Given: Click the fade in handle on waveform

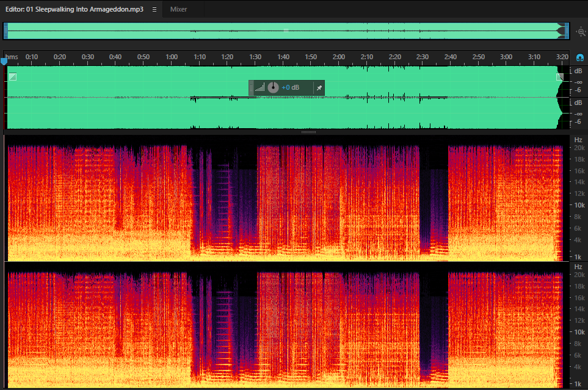Looking at the screenshot, I should 13,77.
